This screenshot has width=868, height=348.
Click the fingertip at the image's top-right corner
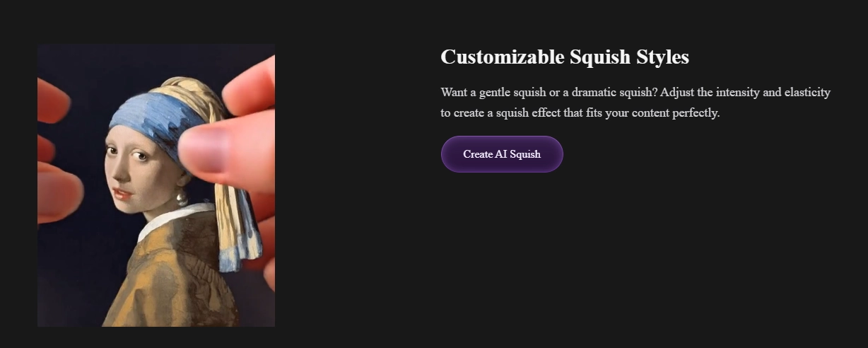point(251,86)
